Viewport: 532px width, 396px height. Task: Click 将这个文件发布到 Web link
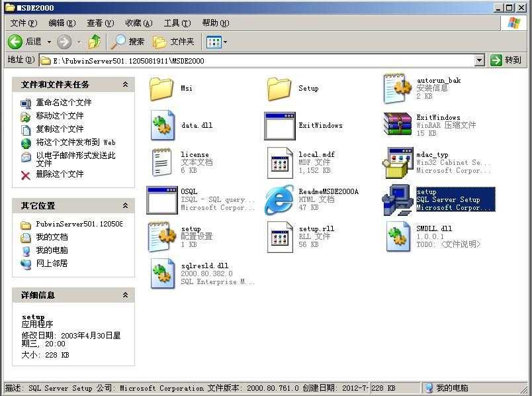(75, 142)
